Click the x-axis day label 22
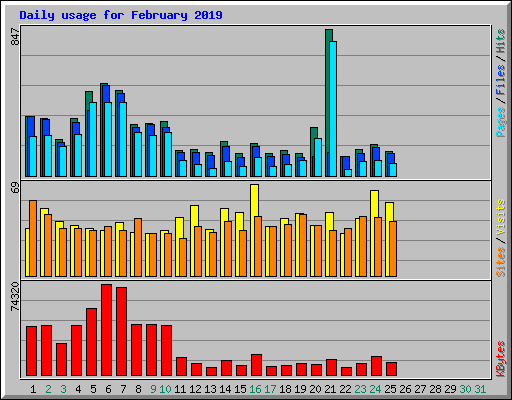 [x=345, y=389]
